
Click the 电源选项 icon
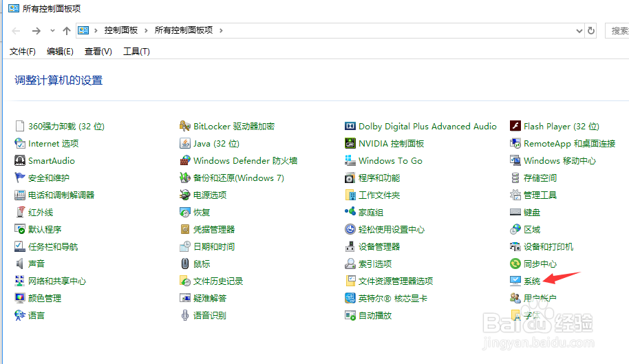pyautogui.click(x=185, y=195)
